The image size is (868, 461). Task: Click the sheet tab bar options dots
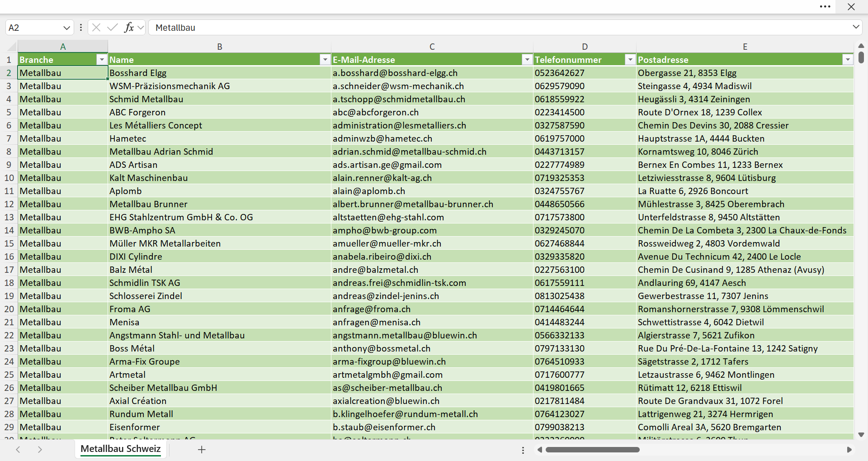(523, 450)
